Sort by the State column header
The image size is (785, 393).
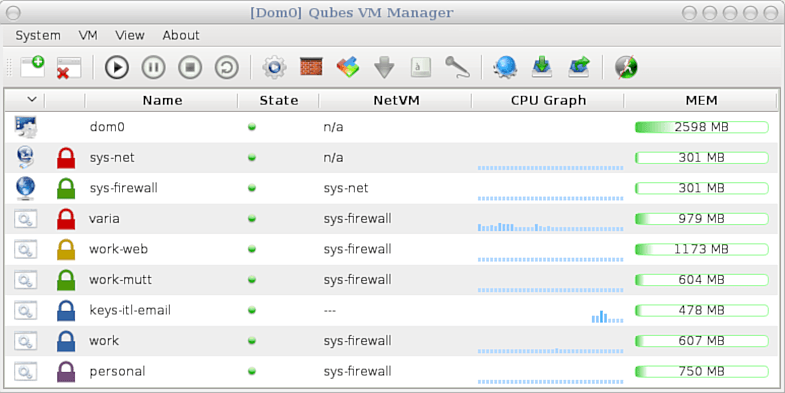pos(278,101)
